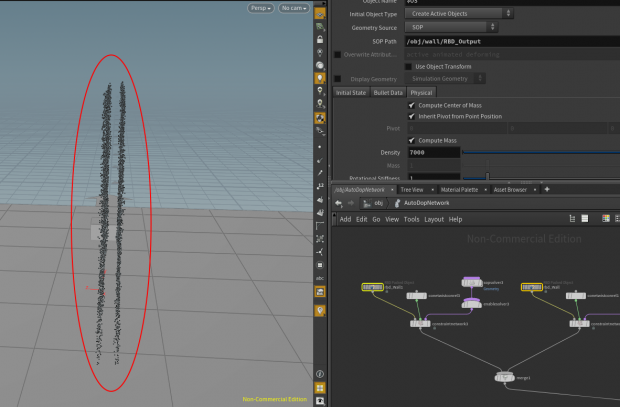Uncheck Inherit Pivot from Point Position

[412, 116]
